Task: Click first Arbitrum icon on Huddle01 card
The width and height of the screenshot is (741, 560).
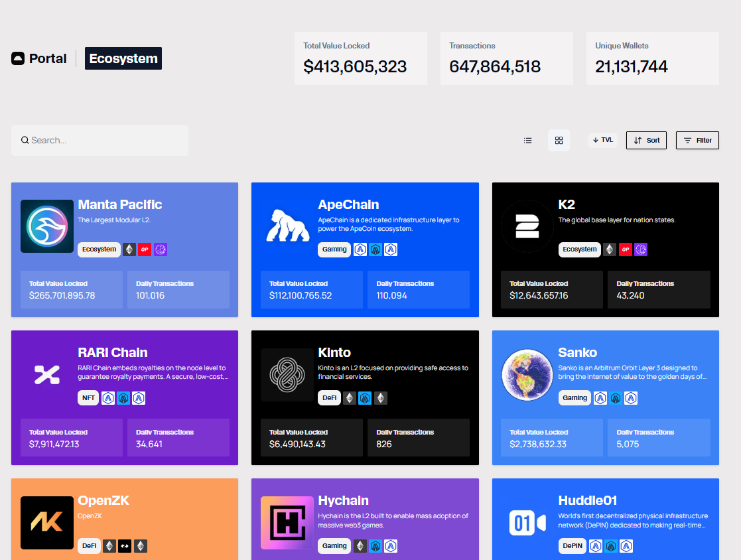Action: point(596,546)
